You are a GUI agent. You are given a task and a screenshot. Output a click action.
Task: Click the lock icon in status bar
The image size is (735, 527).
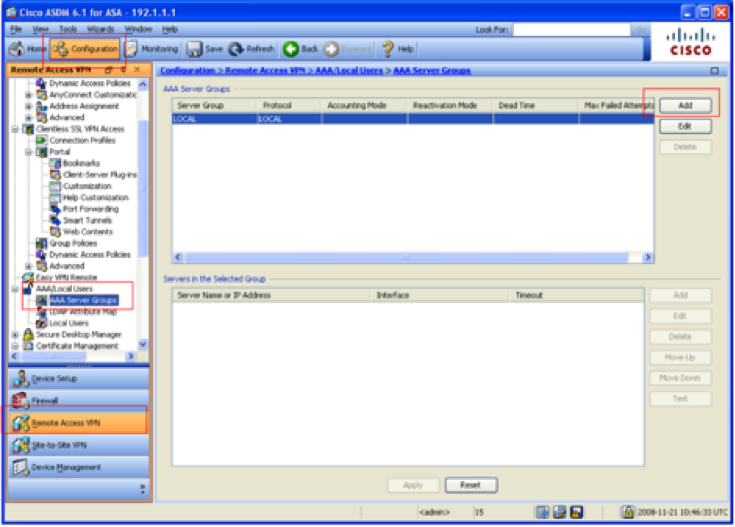(628, 512)
